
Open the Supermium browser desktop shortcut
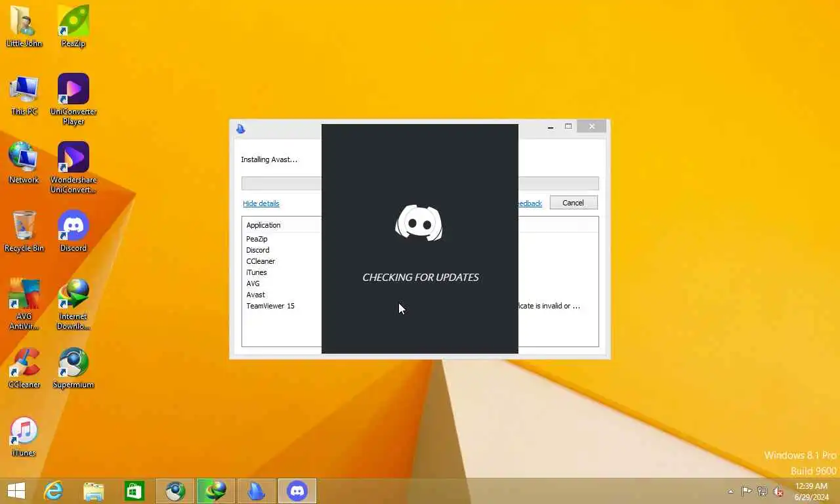pos(73,367)
